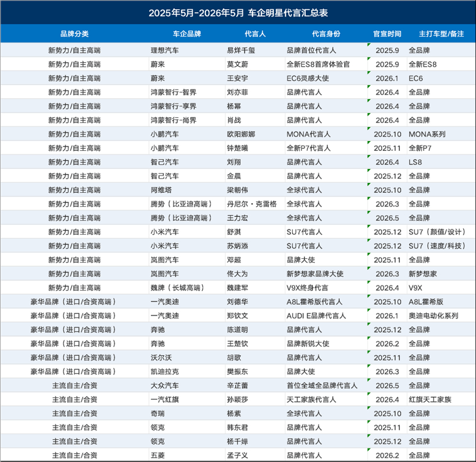The height and width of the screenshot is (462, 476).
Task: Select the cell 杨千嬅
Action: (x=237, y=441)
